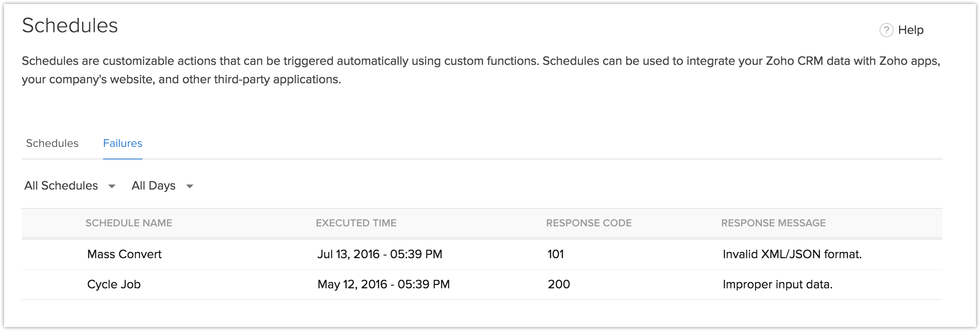
Task: Expand the All Days filter dropdown
Action: (153, 185)
